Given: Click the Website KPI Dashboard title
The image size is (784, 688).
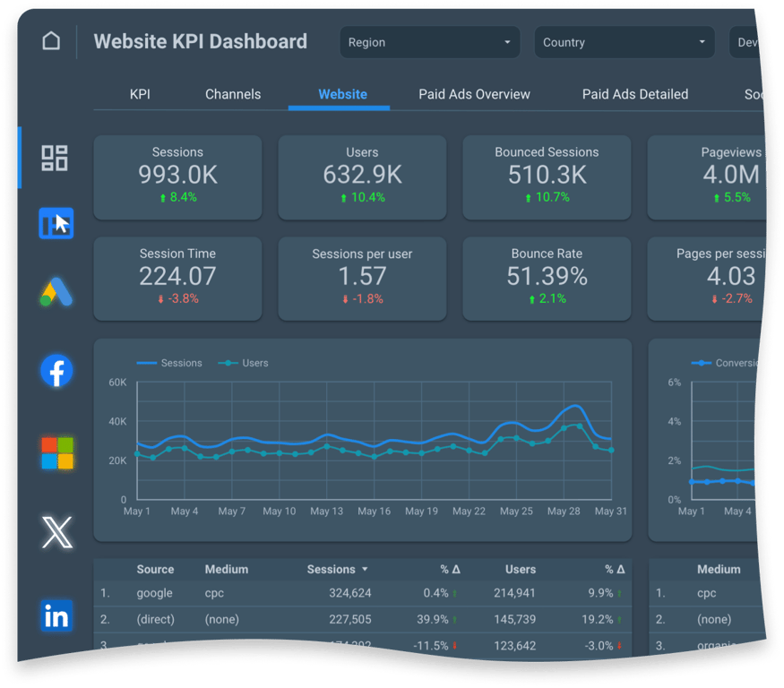Looking at the screenshot, I should 201,41.
